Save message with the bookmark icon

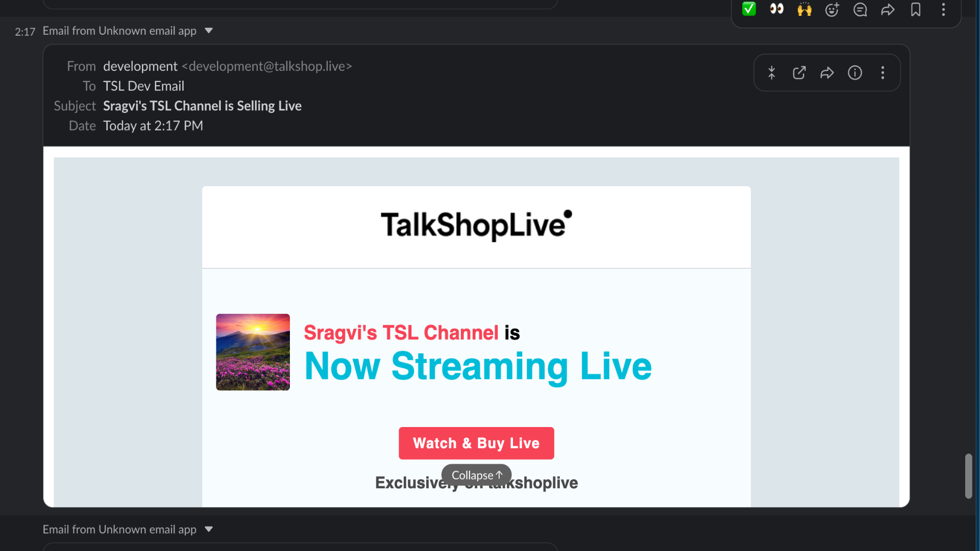coord(916,9)
